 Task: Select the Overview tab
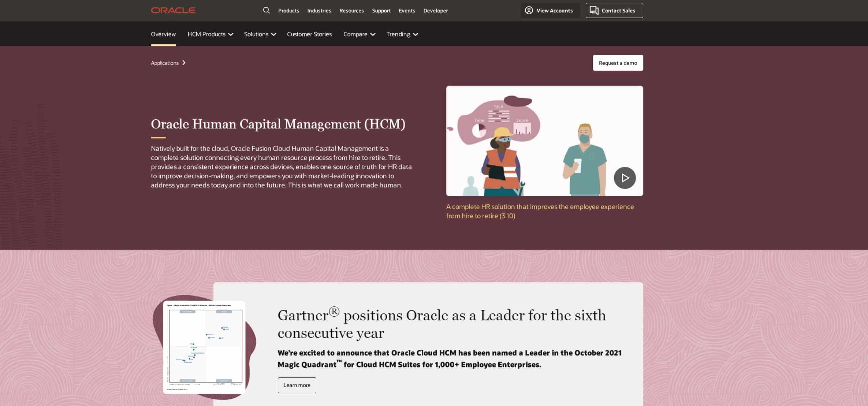(163, 34)
